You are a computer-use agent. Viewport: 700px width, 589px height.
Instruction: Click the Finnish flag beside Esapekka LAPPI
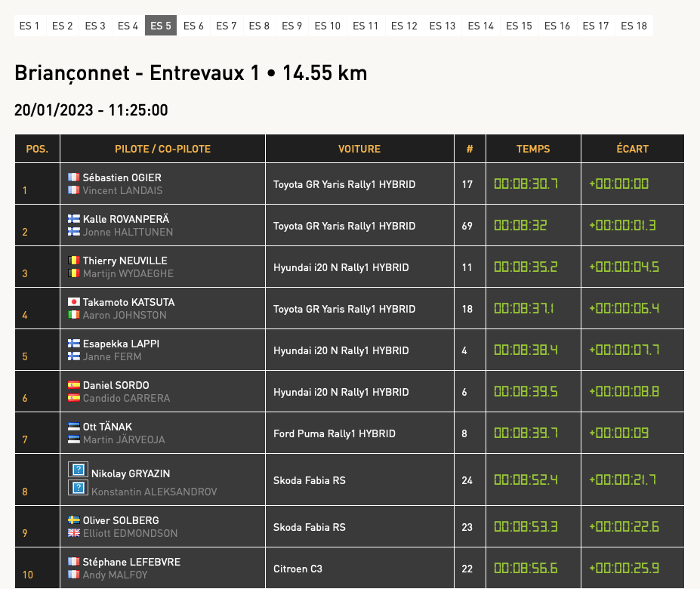(74, 344)
